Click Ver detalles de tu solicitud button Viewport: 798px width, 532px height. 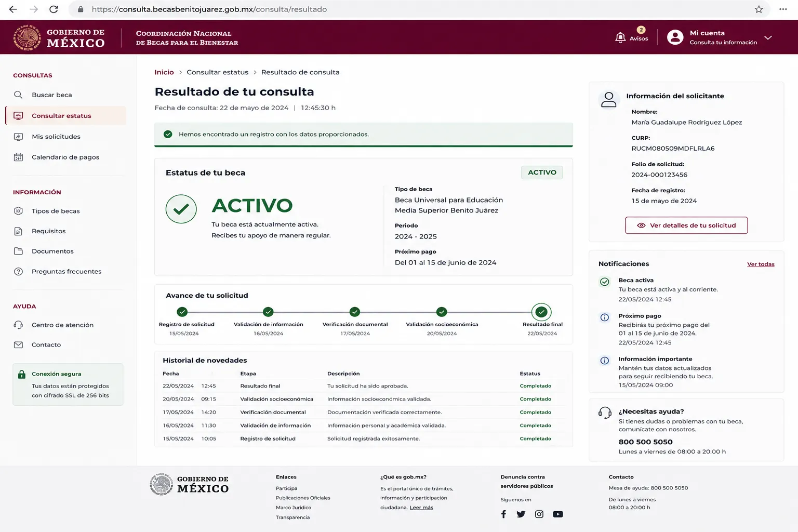pyautogui.click(x=686, y=225)
